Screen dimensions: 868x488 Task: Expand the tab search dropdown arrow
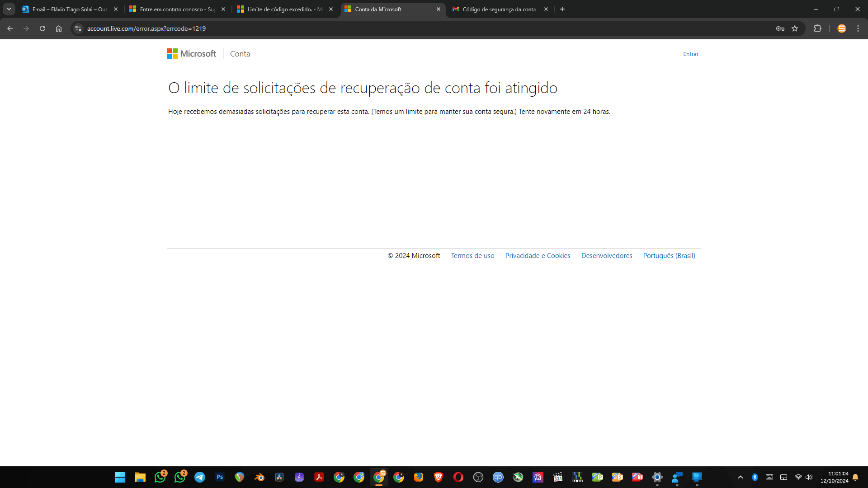9,9
